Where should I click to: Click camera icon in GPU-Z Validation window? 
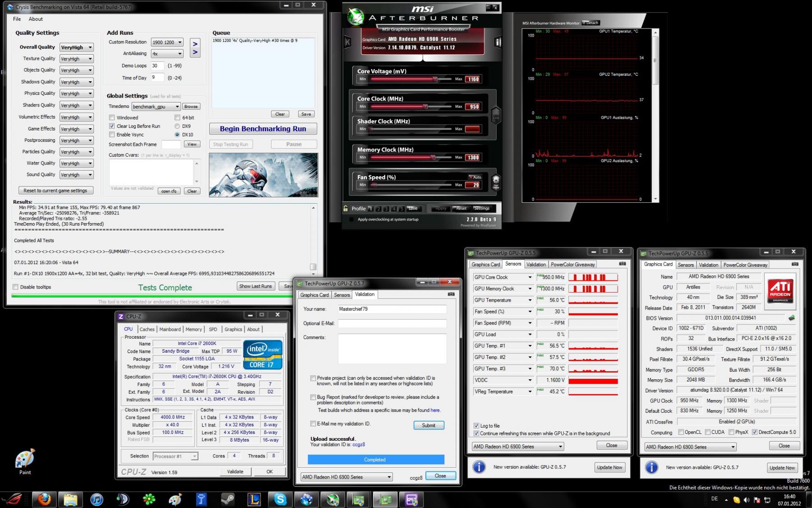click(x=451, y=294)
